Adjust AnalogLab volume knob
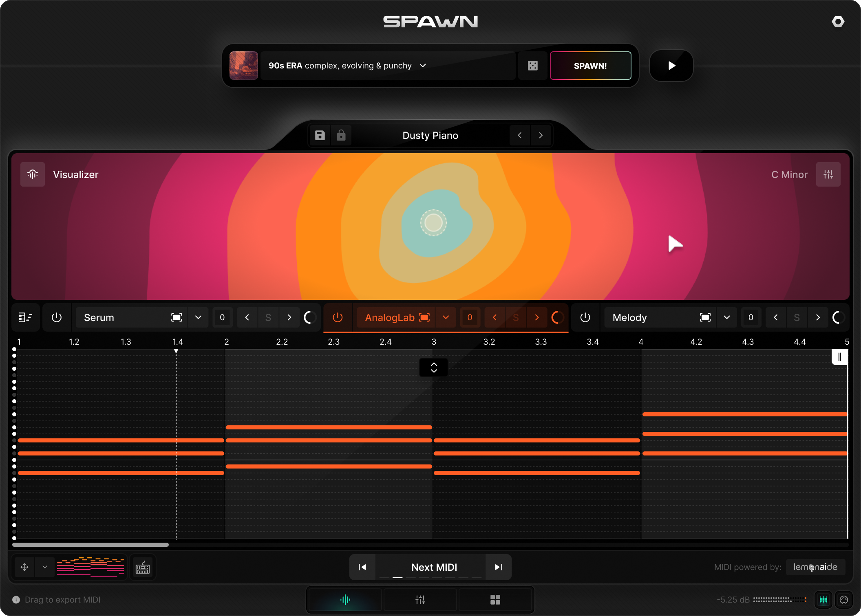This screenshot has width=861, height=616. click(x=558, y=317)
